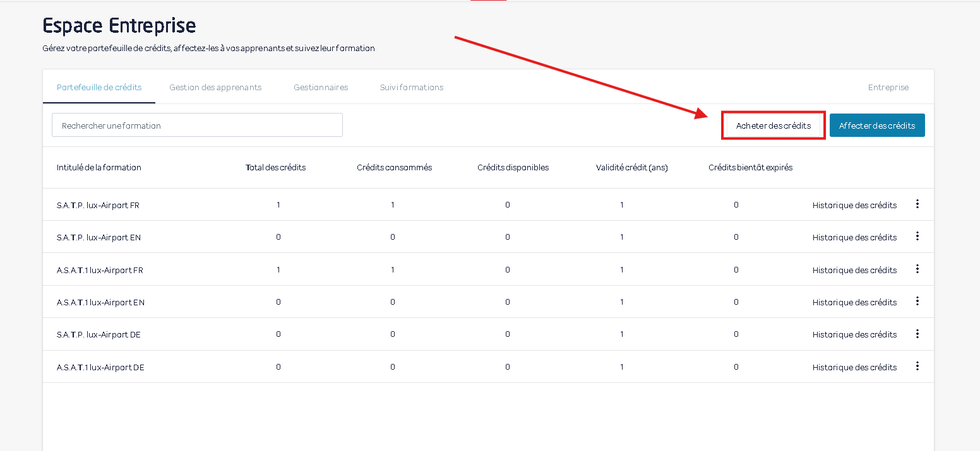Open three-dot menu for A.S.A.T.1 lux-Airport DE

[917, 366]
